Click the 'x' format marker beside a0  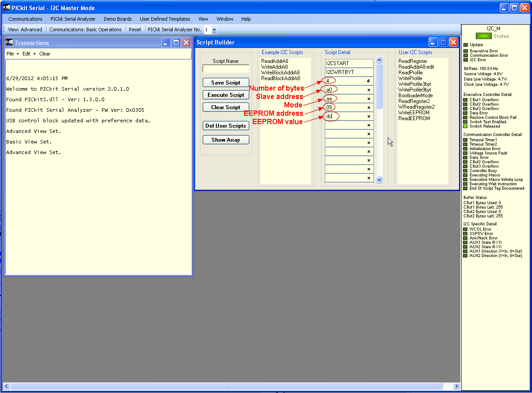click(x=368, y=90)
